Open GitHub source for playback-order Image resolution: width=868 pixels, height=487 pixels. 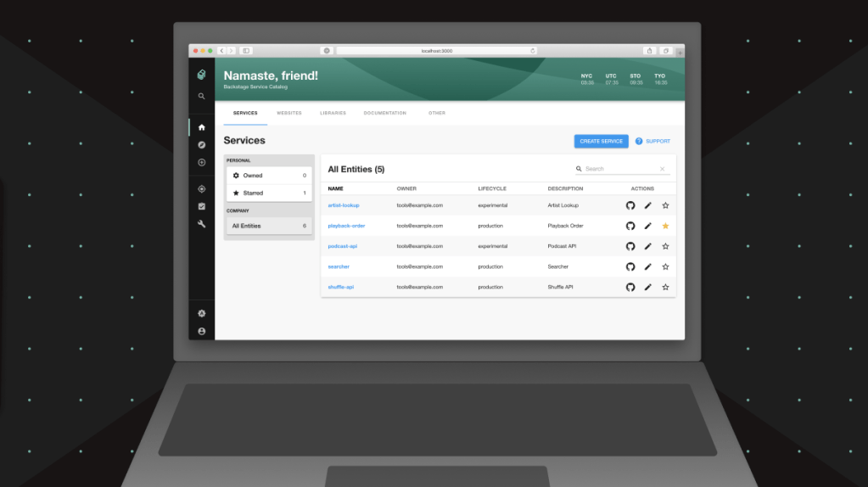coord(630,226)
